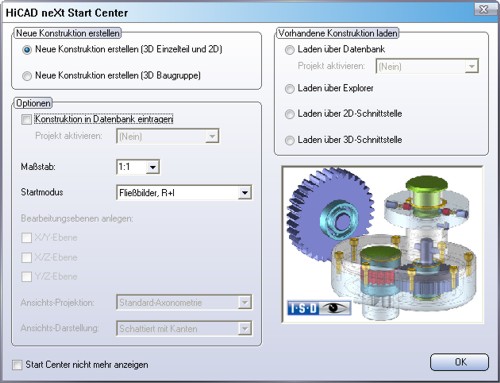The width and height of the screenshot is (500, 383).
Task: Tick the X/Y-Ebene checkbox
Action: pyautogui.click(x=26, y=238)
